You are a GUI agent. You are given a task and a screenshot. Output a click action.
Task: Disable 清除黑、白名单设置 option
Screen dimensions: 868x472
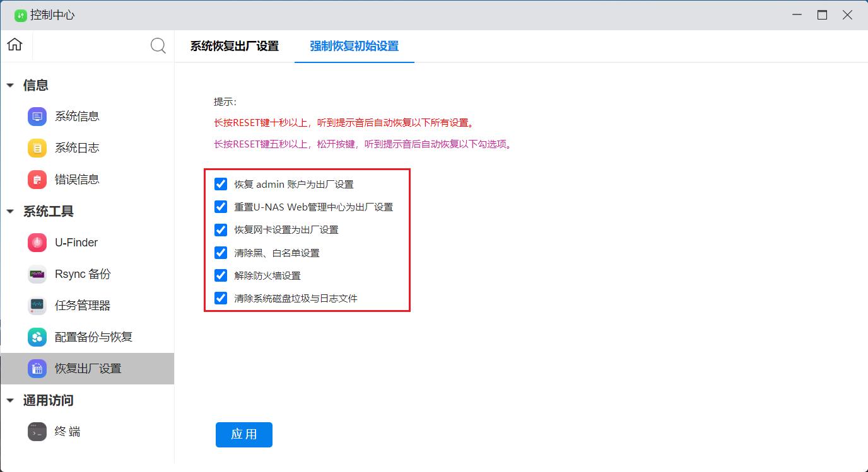point(220,252)
